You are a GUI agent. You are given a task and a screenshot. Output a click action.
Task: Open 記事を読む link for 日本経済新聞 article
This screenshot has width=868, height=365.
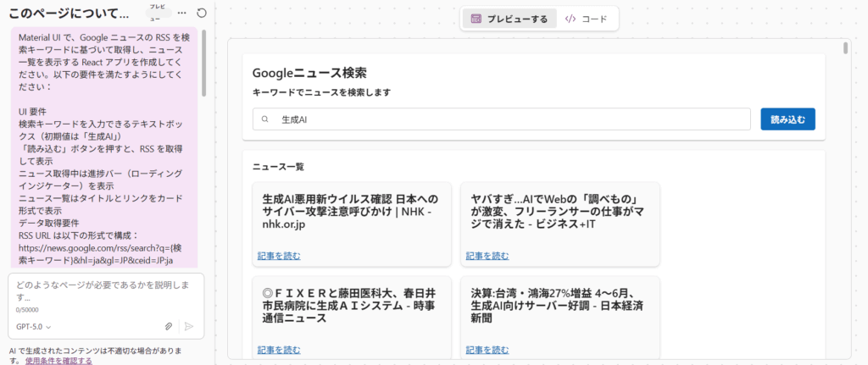point(487,349)
